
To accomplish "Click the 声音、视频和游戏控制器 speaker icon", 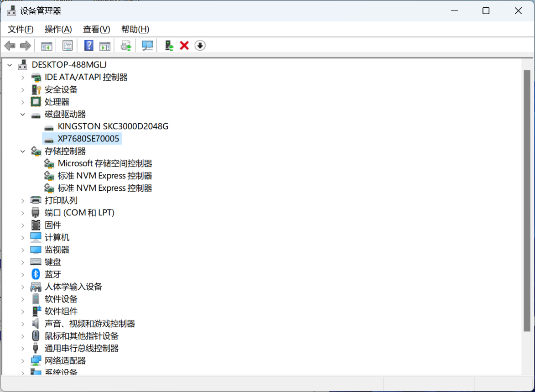I will point(36,324).
